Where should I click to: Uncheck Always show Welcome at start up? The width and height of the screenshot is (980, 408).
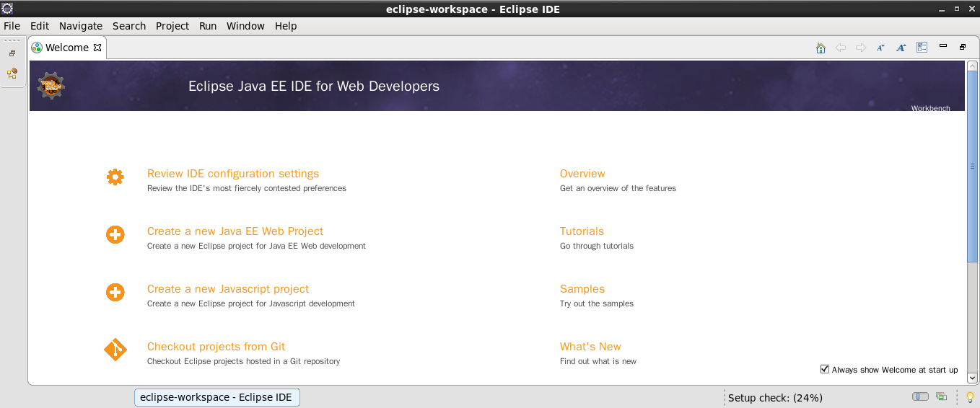tap(825, 369)
